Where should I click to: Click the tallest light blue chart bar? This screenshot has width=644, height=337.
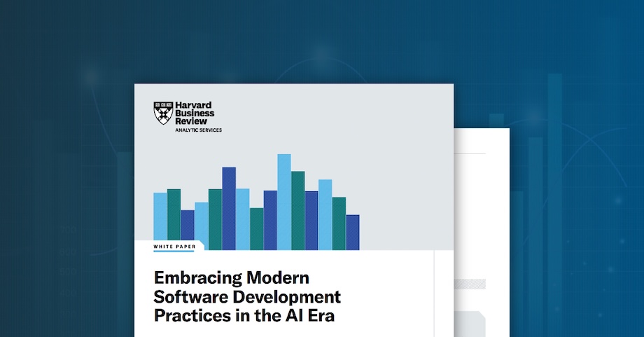[283, 202]
